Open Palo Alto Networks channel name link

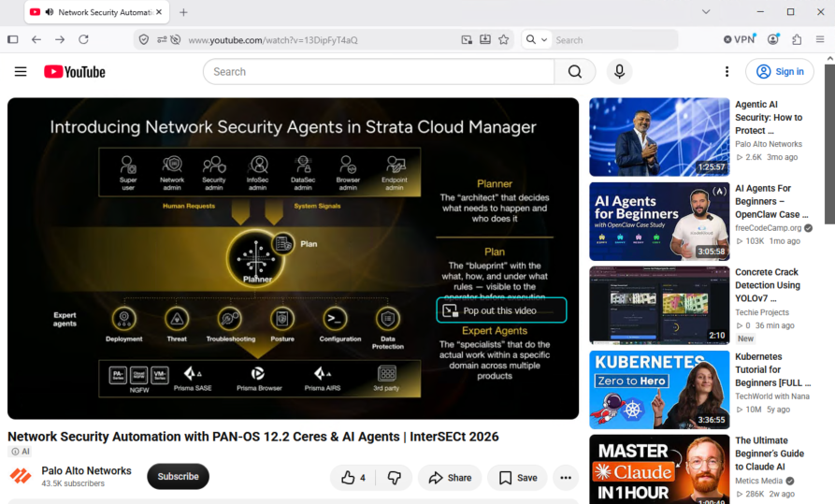(86, 470)
